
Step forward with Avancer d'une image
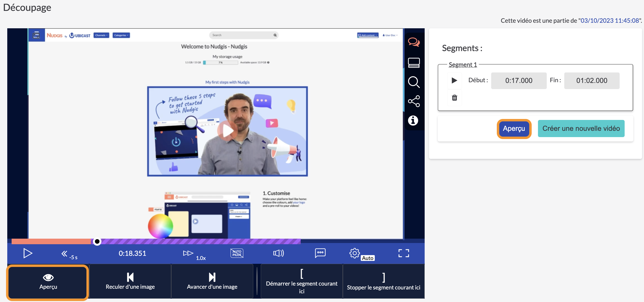pyautogui.click(x=212, y=281)
